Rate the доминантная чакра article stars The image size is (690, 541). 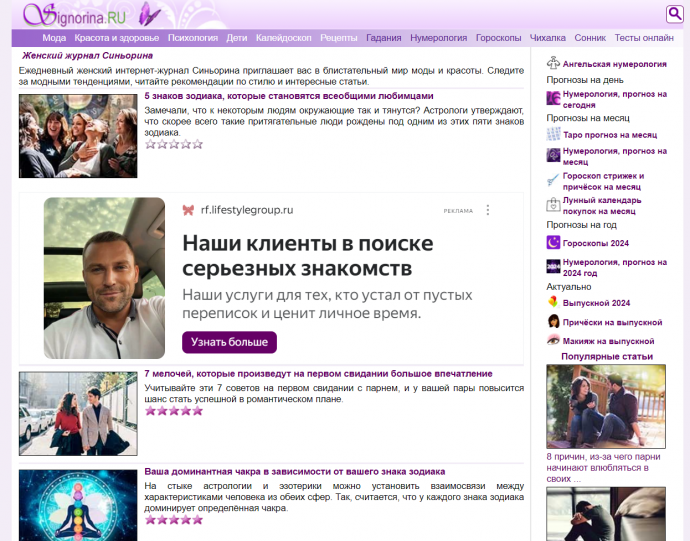174,519
